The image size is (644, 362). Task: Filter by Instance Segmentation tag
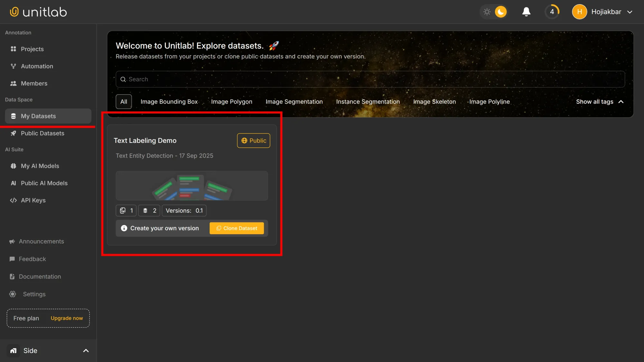click(368, 102)
